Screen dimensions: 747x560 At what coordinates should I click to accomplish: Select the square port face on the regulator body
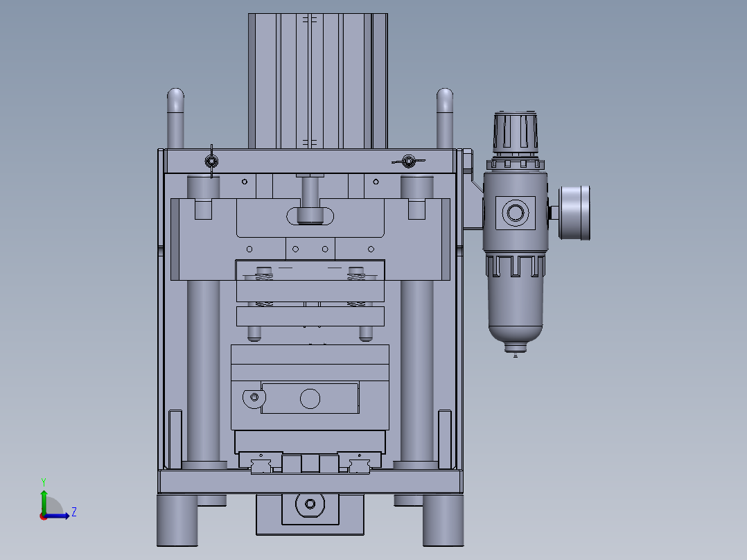click(x=516, y=213)
